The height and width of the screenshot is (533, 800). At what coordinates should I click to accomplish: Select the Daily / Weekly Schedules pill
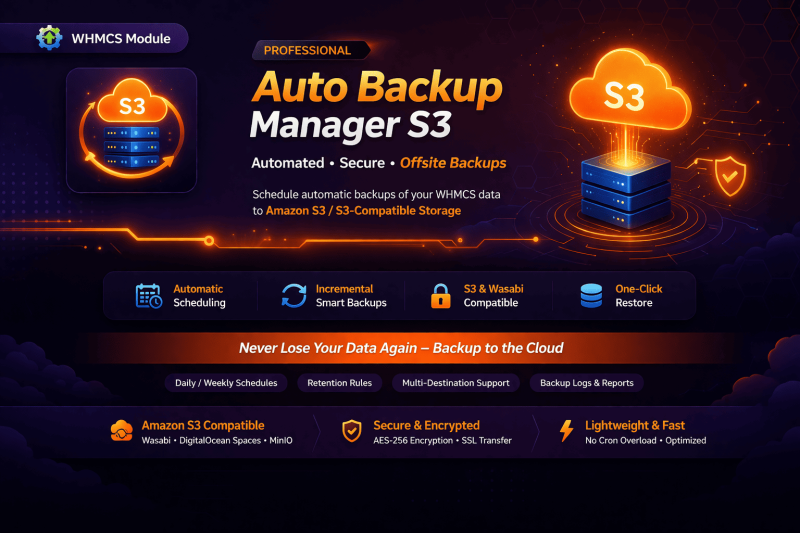[227, 383]
